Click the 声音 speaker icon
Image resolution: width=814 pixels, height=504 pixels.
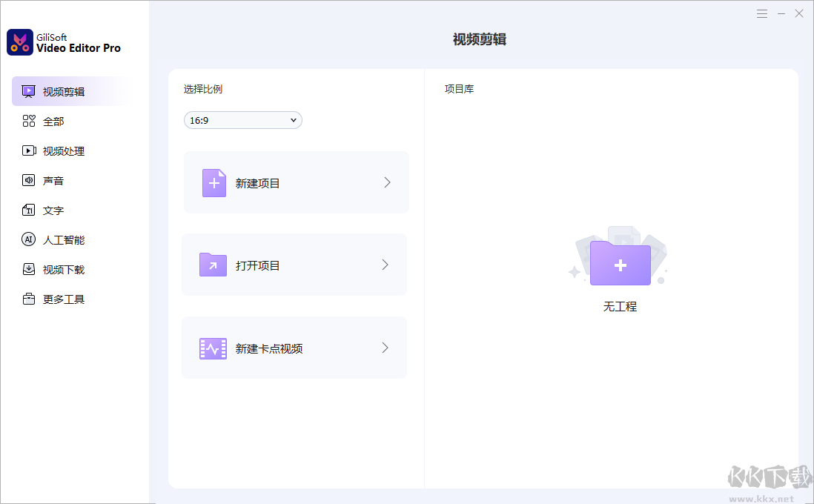pyautogui.click(x=29, y=181)
